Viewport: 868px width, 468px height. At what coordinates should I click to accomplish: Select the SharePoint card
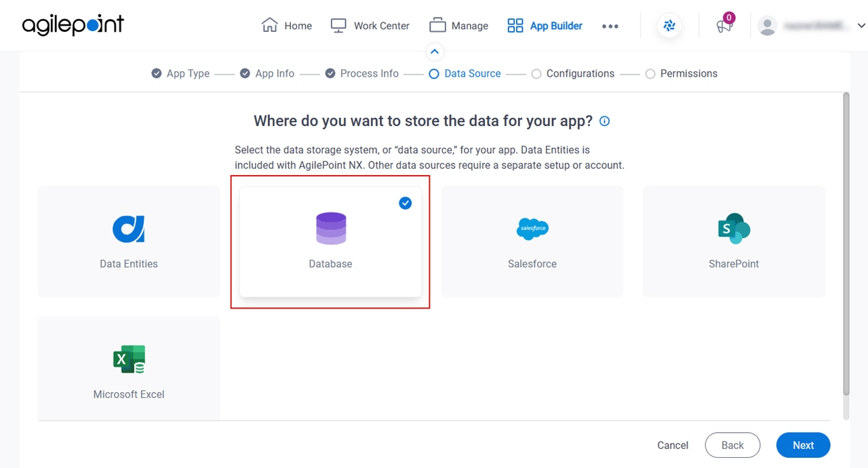pyautogui.click(x=734, y=241)
